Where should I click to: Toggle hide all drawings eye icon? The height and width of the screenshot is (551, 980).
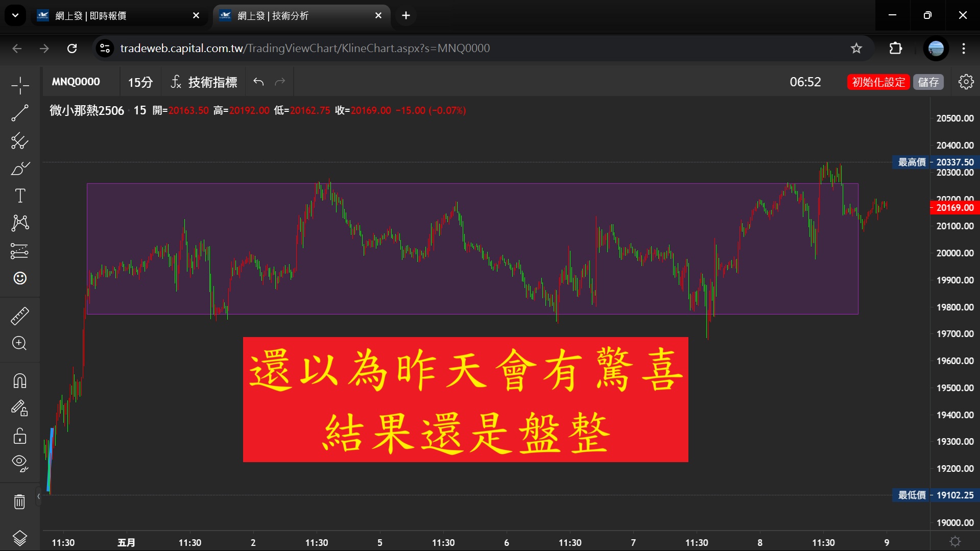pyautogui.click(x=20, y=463)
